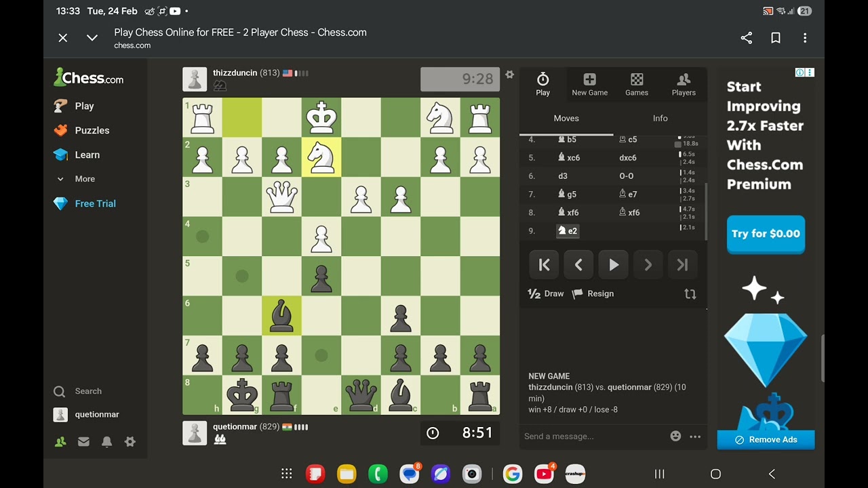868x488 pixels.
Task: Open the Google app in the taskbar
Action: click(x=513, y=474)
